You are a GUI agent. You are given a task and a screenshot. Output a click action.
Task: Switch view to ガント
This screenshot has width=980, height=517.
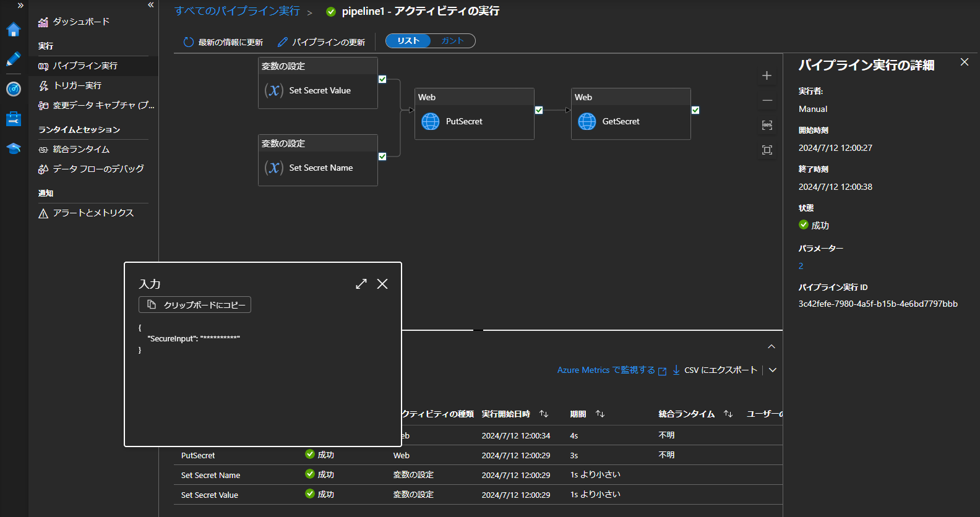point(452,41)
